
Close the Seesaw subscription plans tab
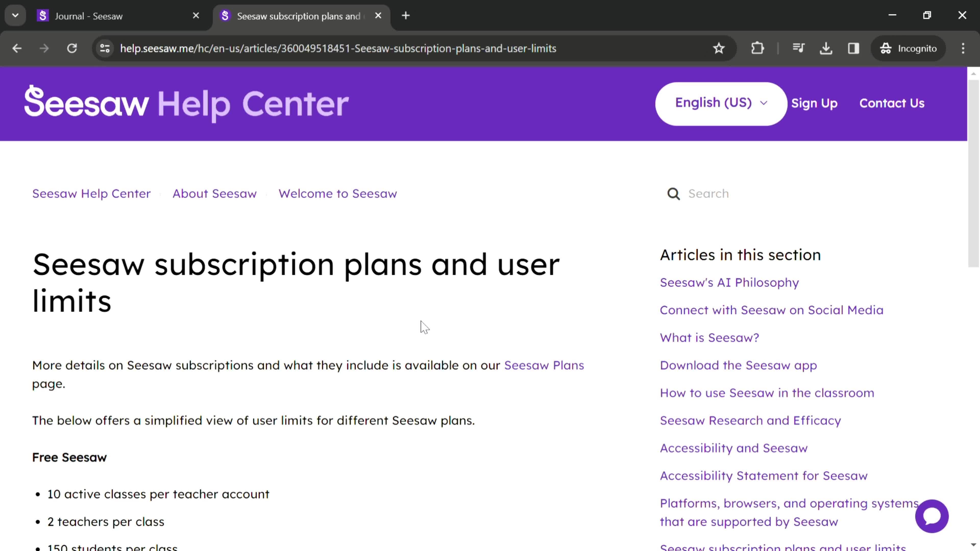[378, 16]
